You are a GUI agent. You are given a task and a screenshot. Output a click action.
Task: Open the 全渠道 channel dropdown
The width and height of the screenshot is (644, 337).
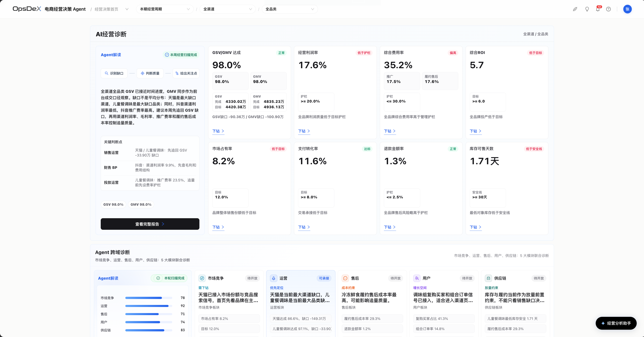228,9
